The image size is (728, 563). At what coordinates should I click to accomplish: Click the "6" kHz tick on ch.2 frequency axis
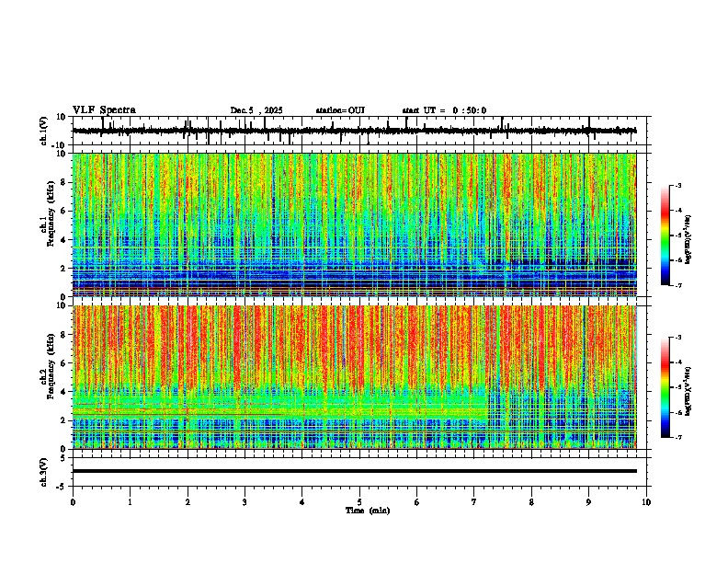pos(64,363)
